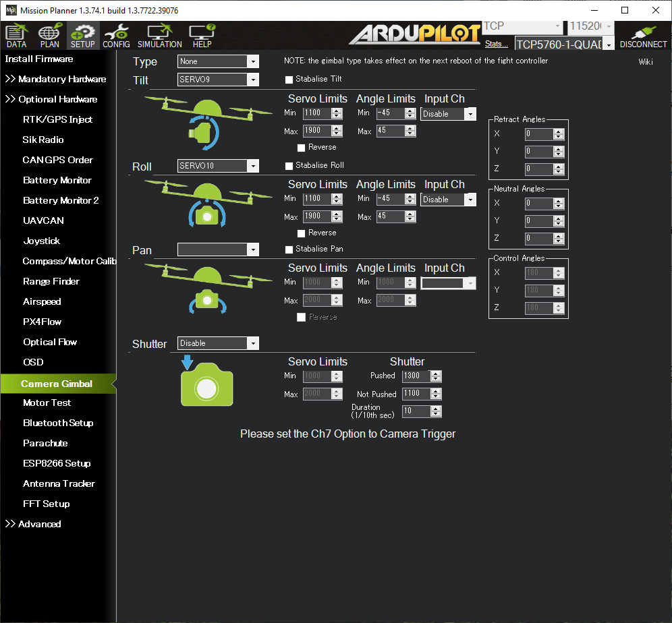Open the Wiki link
Viewport: 672px width, 623px height.
pos(646,61)
